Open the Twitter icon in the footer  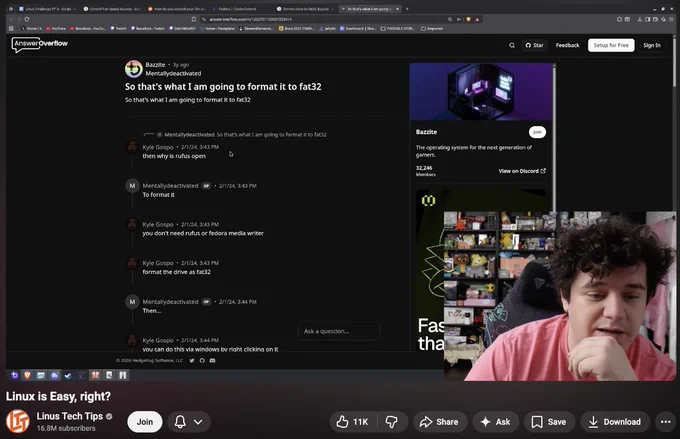coord(192,360)
